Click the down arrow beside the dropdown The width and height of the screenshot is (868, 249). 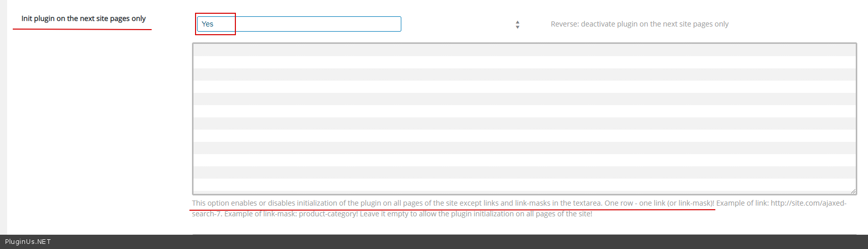pos(518,27)
